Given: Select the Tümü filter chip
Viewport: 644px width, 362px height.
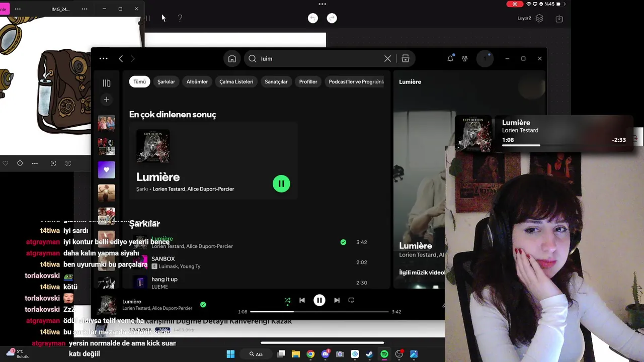Looking at the screenshot, I should (139, 81).
